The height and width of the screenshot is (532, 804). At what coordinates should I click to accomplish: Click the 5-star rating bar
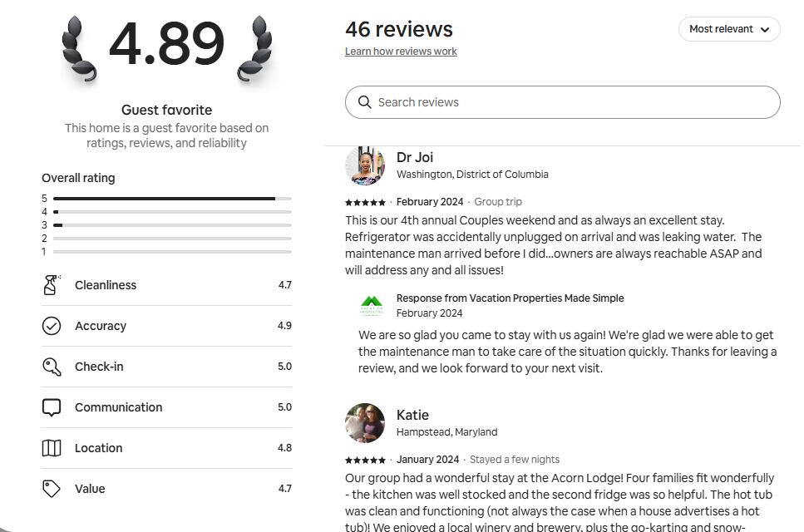click(x=172, y=199)
